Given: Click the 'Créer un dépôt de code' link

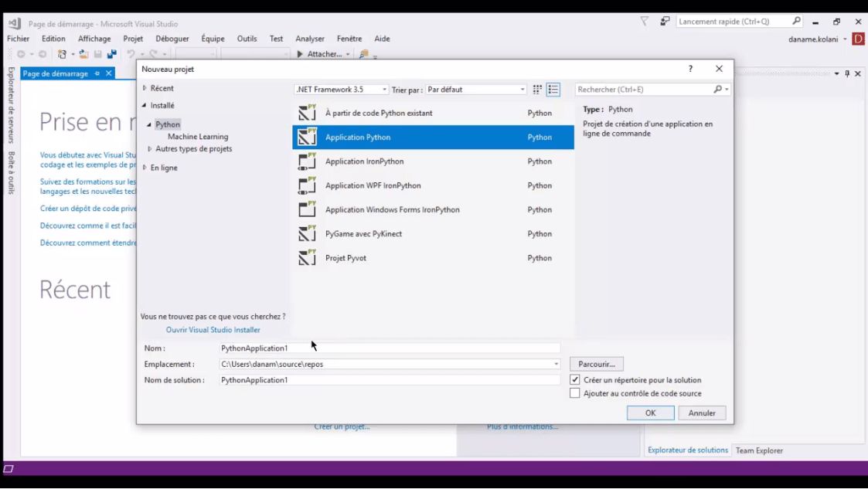Looking at the screenshot, I should (88, 209).
